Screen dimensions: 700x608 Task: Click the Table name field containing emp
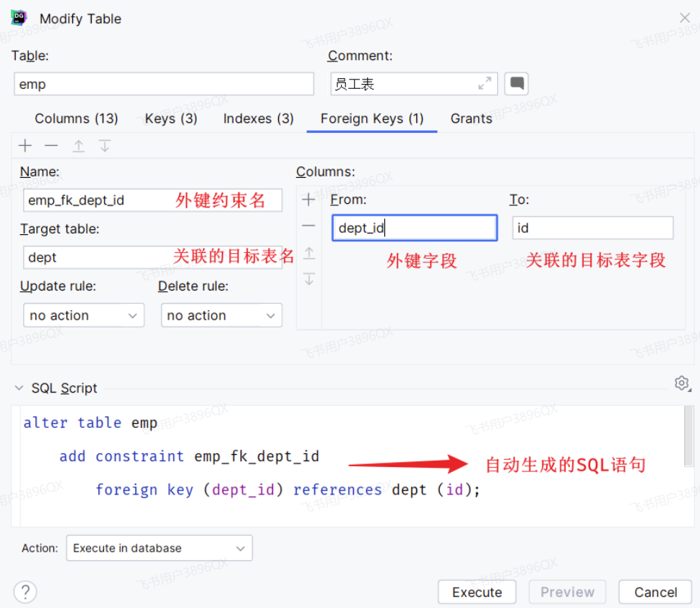(x=164, y=84)
